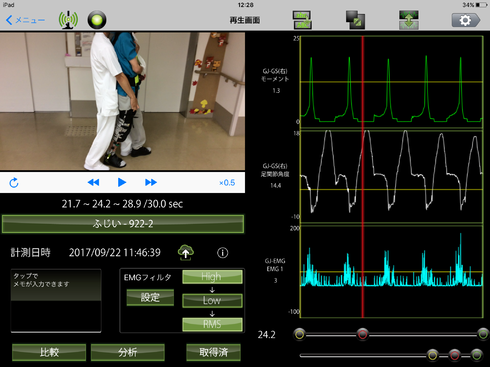The width and height of the screenshot is (490, 367).
Task: Tap the green moment graph
Action: click(x=392, y=82)
